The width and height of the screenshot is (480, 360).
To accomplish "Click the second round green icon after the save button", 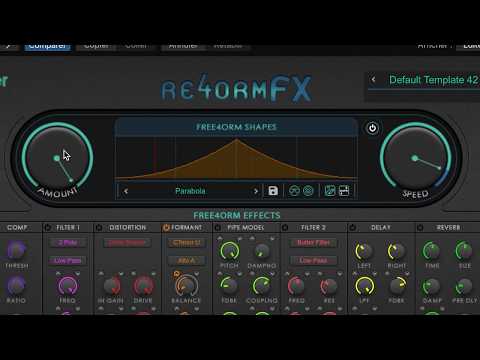I will pos(308,191).
